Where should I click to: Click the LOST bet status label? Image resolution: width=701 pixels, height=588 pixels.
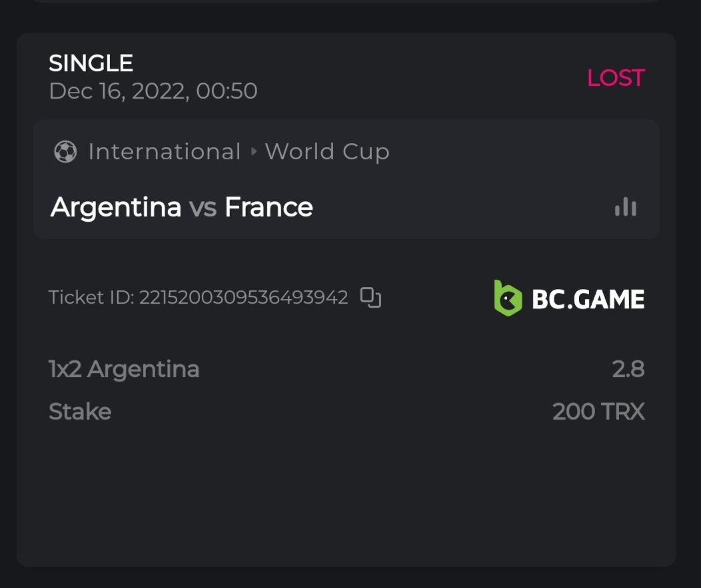pos(615,78)
